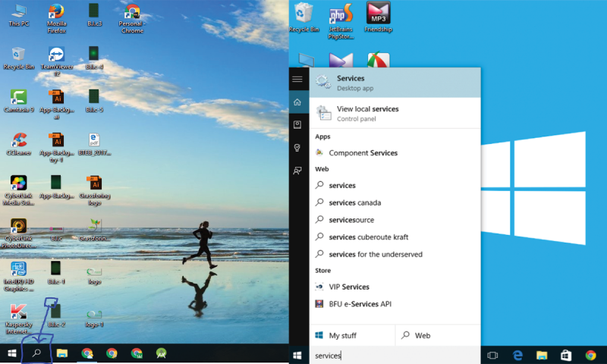Image resolution: width=607 pixels, height=364 pixels.
Task: Open File Explorer next to the magnifier icon
Action: point(62,353)
